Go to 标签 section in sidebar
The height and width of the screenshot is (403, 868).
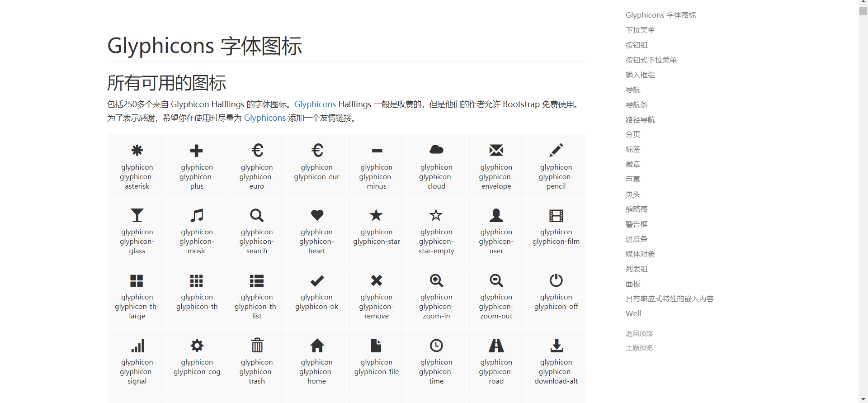click(633, 149)
